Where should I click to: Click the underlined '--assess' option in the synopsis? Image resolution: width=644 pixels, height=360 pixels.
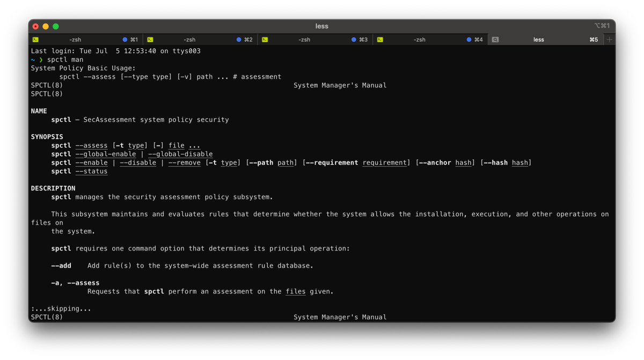[92, 145]
